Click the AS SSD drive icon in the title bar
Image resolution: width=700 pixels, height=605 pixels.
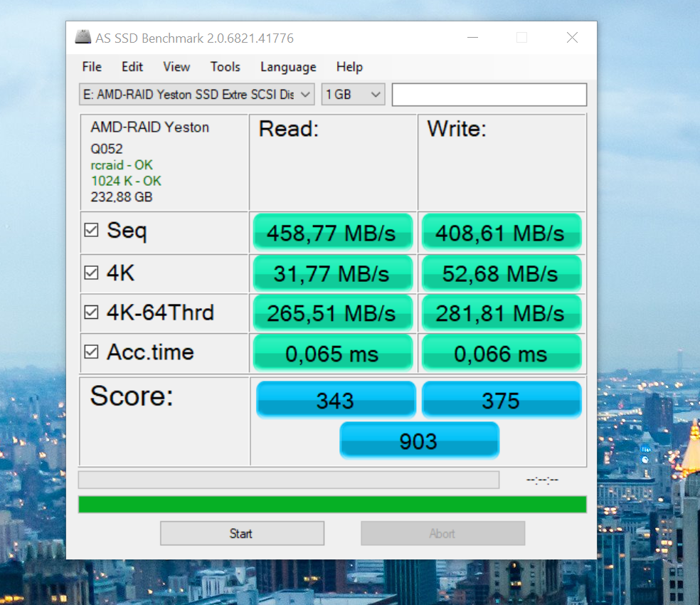point(83,36)
